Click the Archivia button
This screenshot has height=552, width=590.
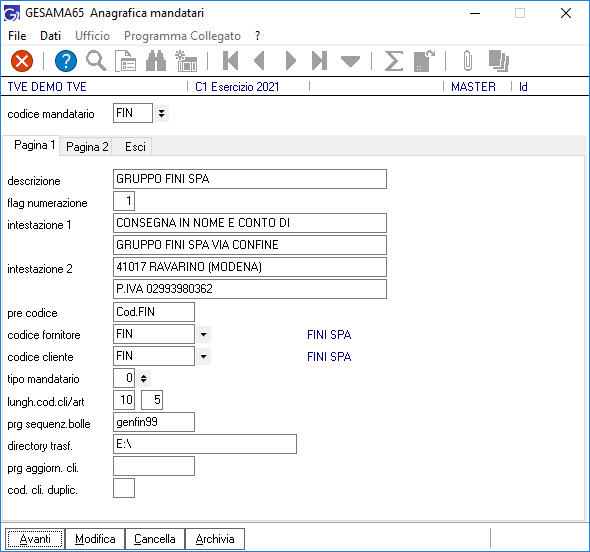pyautogui.click(x=215, y=539)
